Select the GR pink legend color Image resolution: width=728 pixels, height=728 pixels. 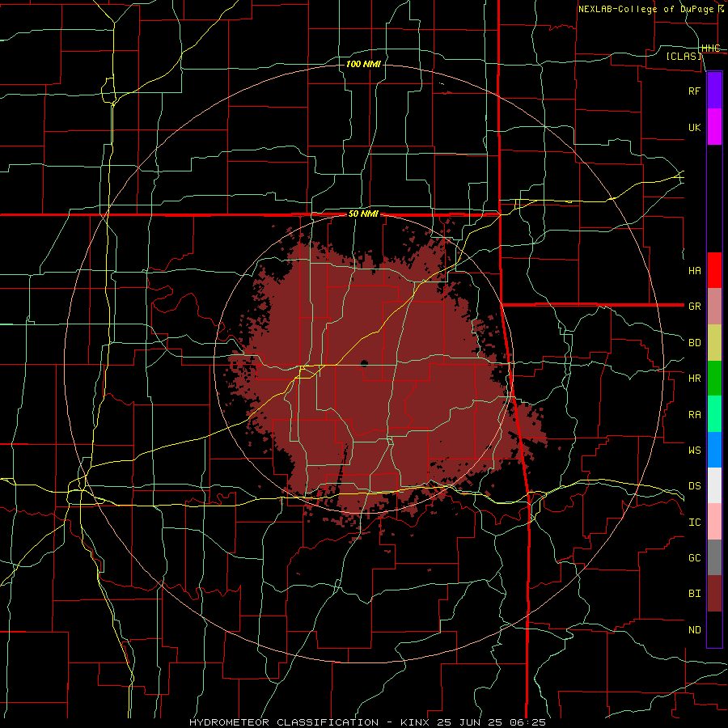pyautogui.click(x=714, y=307)
